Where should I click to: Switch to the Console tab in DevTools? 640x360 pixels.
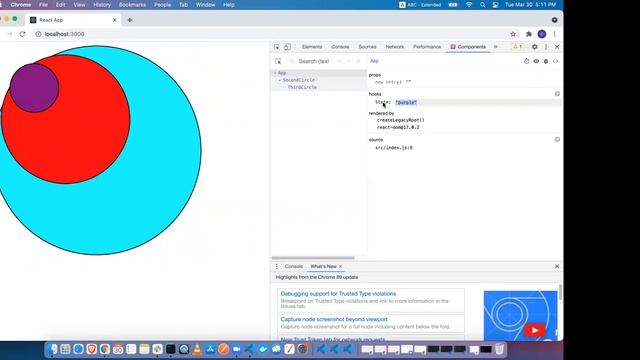pyautogui.click(x=340, y=47)
